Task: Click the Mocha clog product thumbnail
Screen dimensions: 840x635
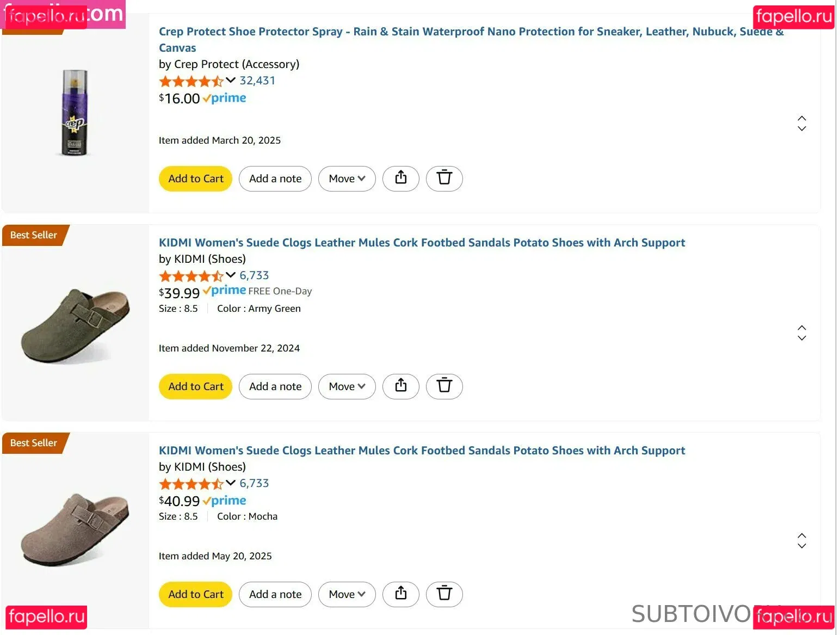Action: point(75,529)
